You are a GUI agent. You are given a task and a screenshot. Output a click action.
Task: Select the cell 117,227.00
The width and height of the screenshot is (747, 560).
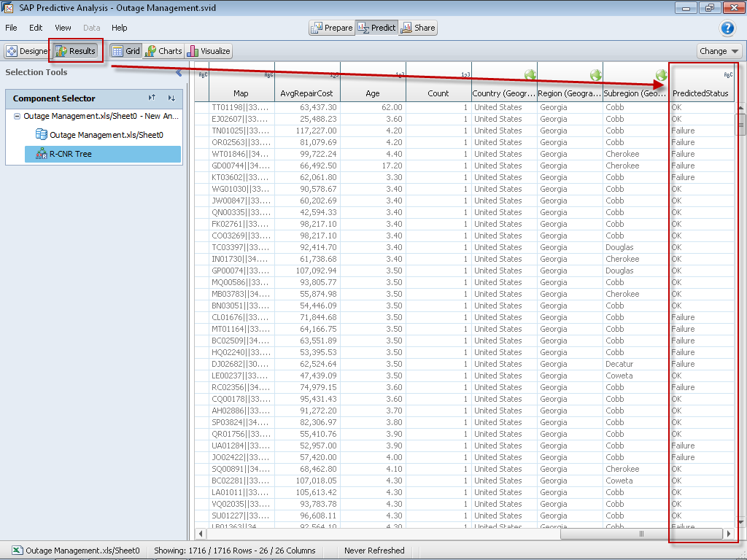click(307, 131)
